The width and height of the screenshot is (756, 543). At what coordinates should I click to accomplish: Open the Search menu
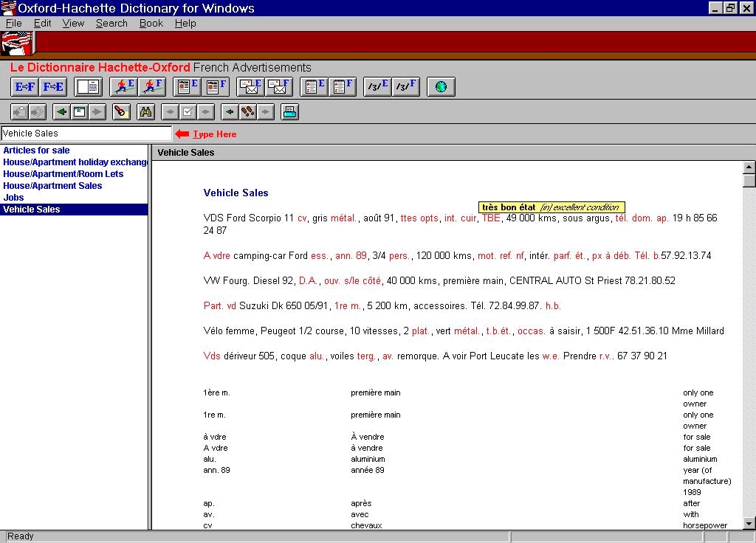pyautogui.click(x=111, y=23)
